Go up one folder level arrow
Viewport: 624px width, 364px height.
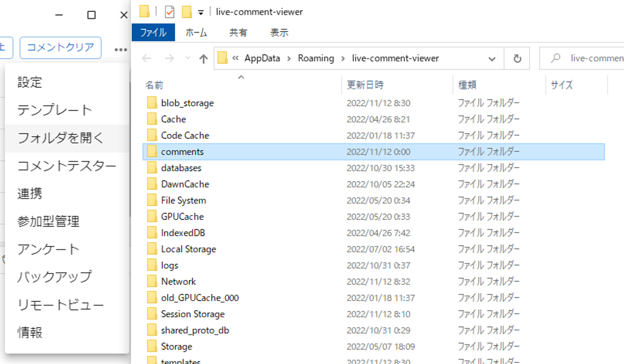tap(203, 59)
